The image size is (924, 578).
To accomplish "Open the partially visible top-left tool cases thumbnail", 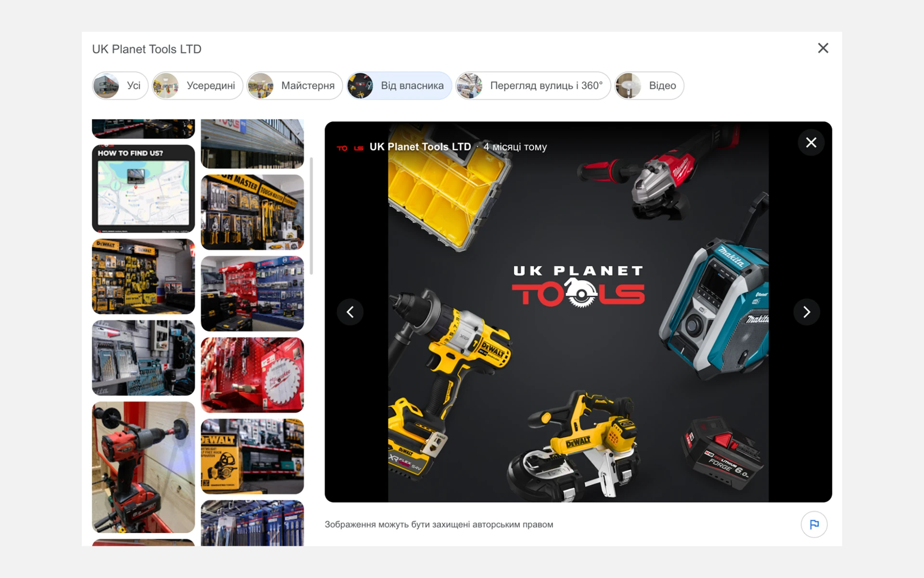I will tap(143, 129).
